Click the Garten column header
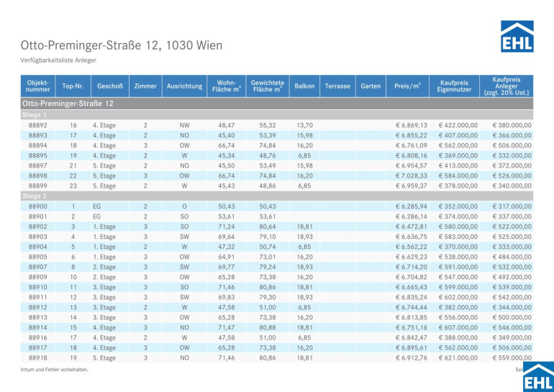The width and height of the screenshot is (554, 392). [x=371, y=86]
